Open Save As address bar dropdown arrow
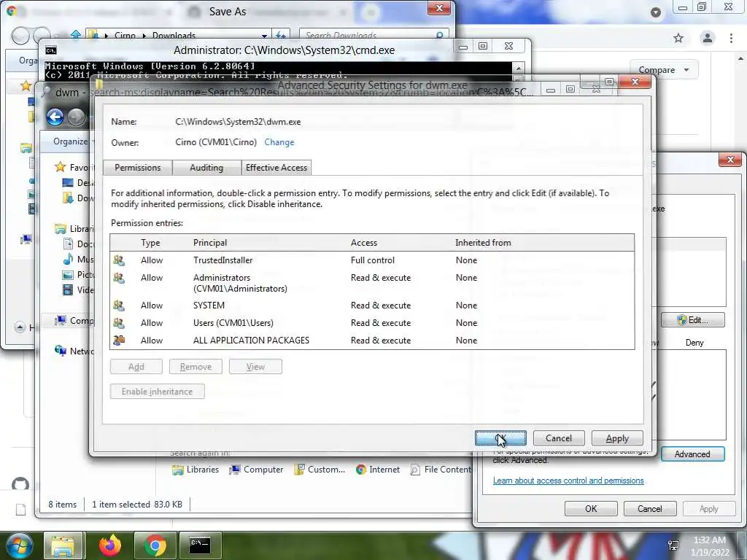The height and width of the screenshot is (560, 747). click(264, 35)
